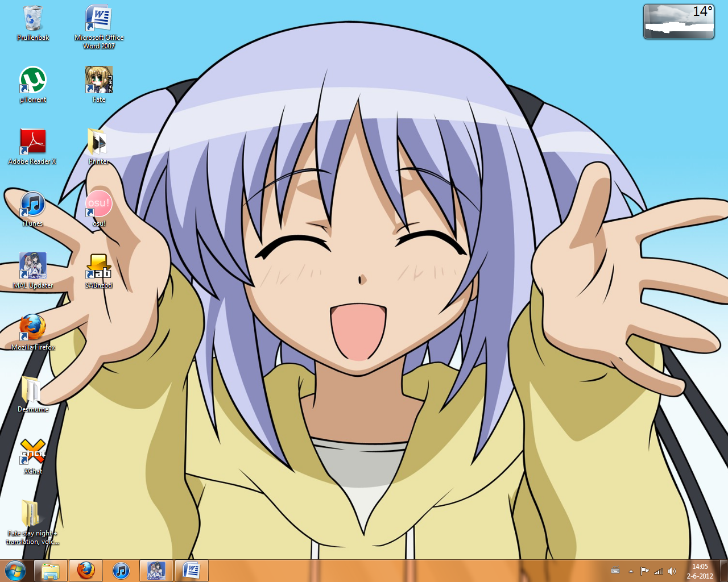Select the Fate stay night translation folder

(32, 522)
